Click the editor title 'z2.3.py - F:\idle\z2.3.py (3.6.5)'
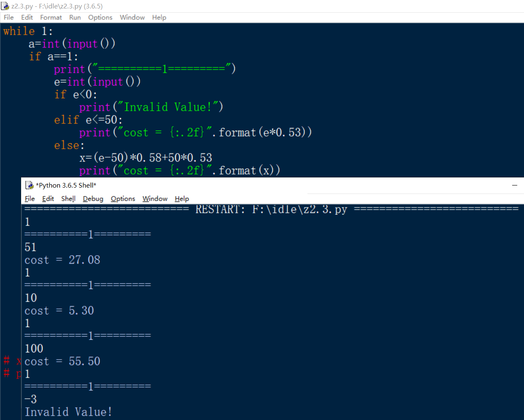The height and width of the screenshot is (420, 524). [57, 6]
